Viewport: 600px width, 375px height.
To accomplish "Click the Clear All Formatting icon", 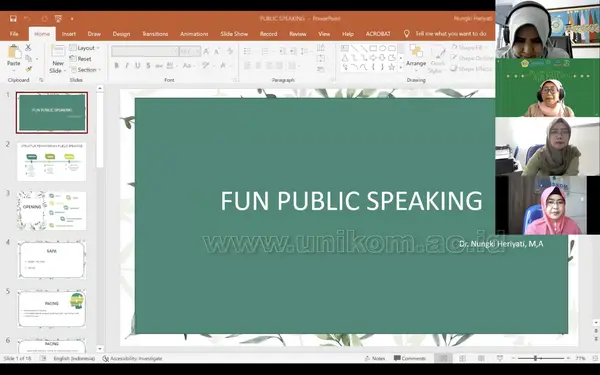I will pos(230,51).
